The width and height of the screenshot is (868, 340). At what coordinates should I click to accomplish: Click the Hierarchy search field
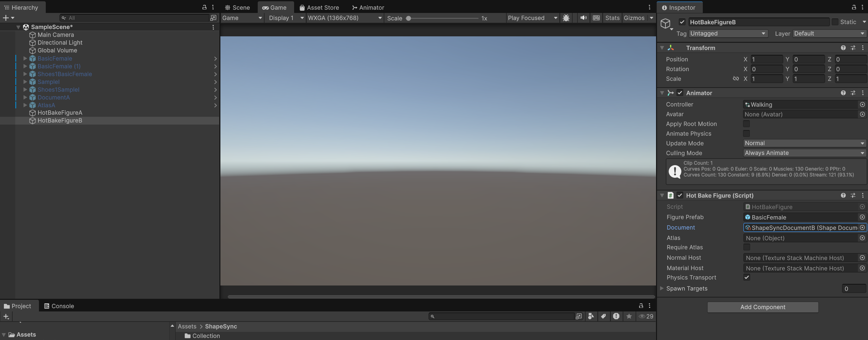coord(135,18)
